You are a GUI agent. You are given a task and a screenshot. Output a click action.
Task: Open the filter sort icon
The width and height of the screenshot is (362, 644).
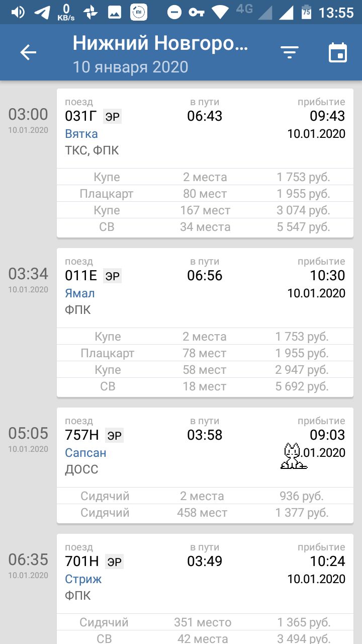(x=290, y=52)
